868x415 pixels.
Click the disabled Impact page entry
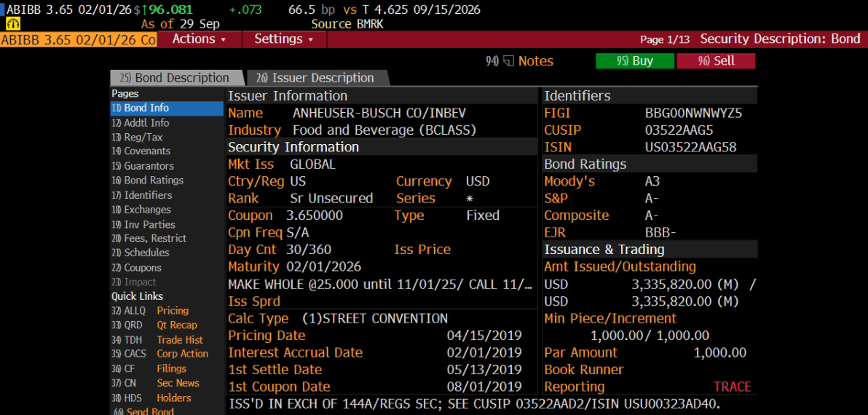pyautogui.click(x=134, y=282)
